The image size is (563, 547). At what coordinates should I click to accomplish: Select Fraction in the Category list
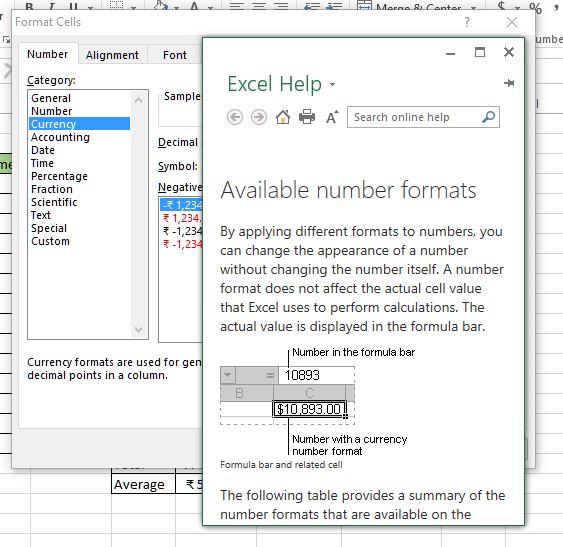[x=79, y=189]
